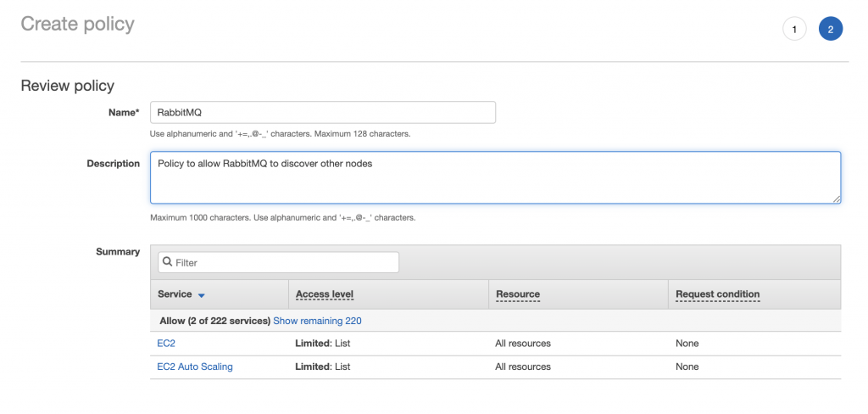Click the blue sort arrow beside Service
The image size is (868, 414).
202,295
